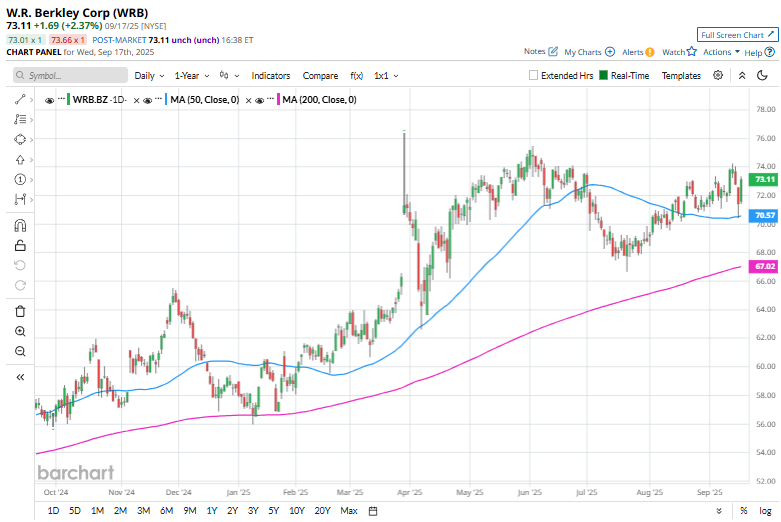Switch to dark mode moon icon
Image resolution: width=781 pixels, height=522 pixels.
[x=762, y=75]
